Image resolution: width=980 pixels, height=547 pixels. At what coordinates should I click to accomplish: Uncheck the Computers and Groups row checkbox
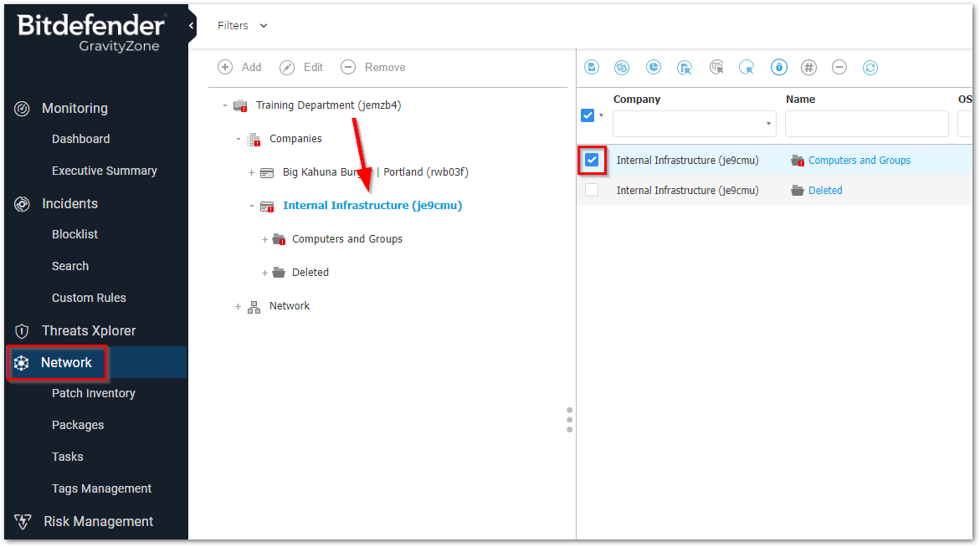point(593,160)
